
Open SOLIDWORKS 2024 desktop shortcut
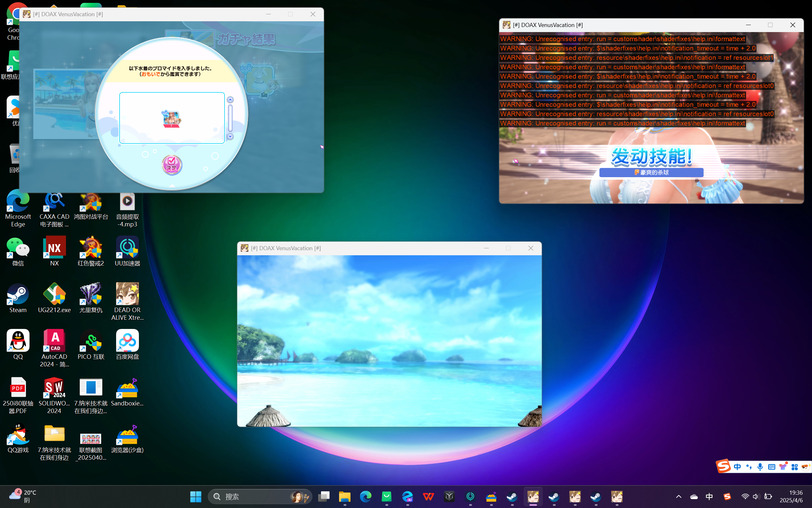(54, 396)
